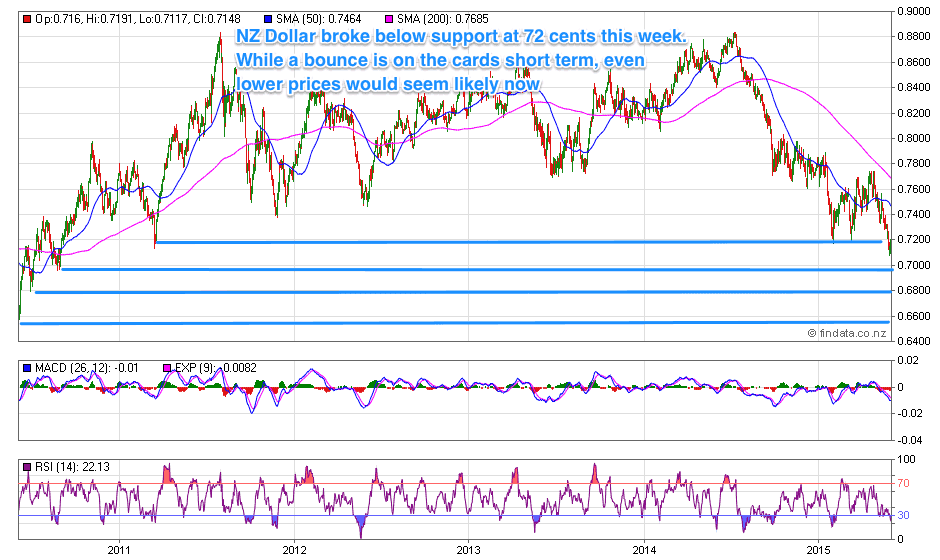This screenshot has width=940, height=560.
Task: Click the 0.7400 price axis label
Action: coord(914,215)
